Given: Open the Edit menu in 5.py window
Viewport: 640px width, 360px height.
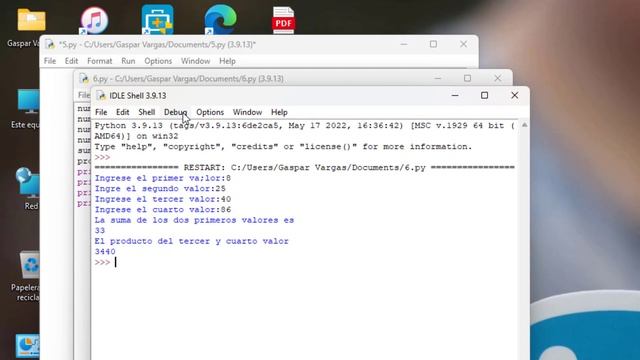Looking at the screenshot, I should coord(71,61).
